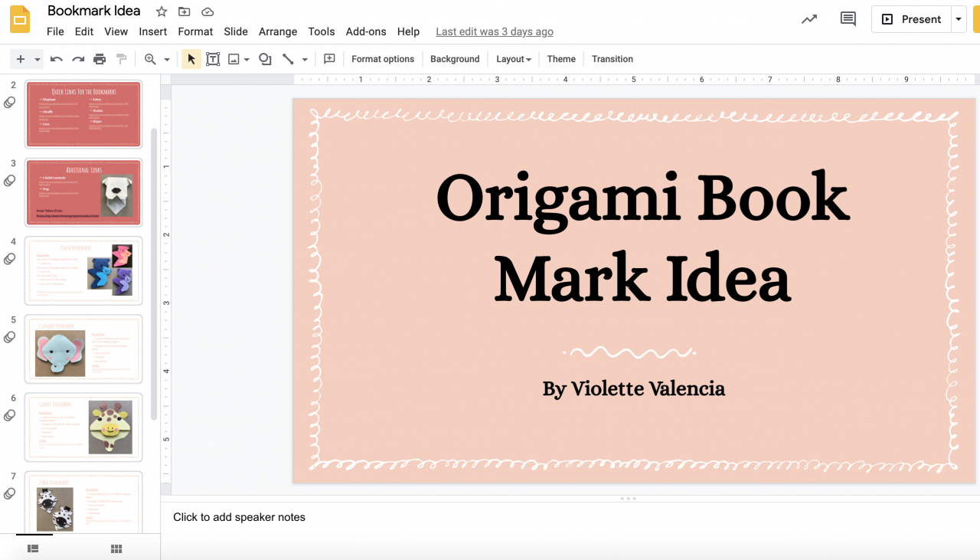Click the Redo arrow icon

point(78,59)
